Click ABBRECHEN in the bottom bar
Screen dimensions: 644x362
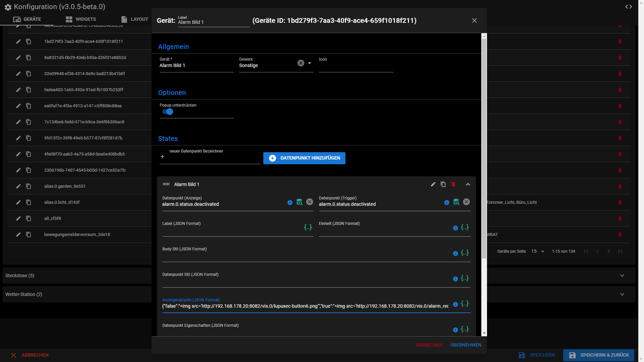coord(30,355)
